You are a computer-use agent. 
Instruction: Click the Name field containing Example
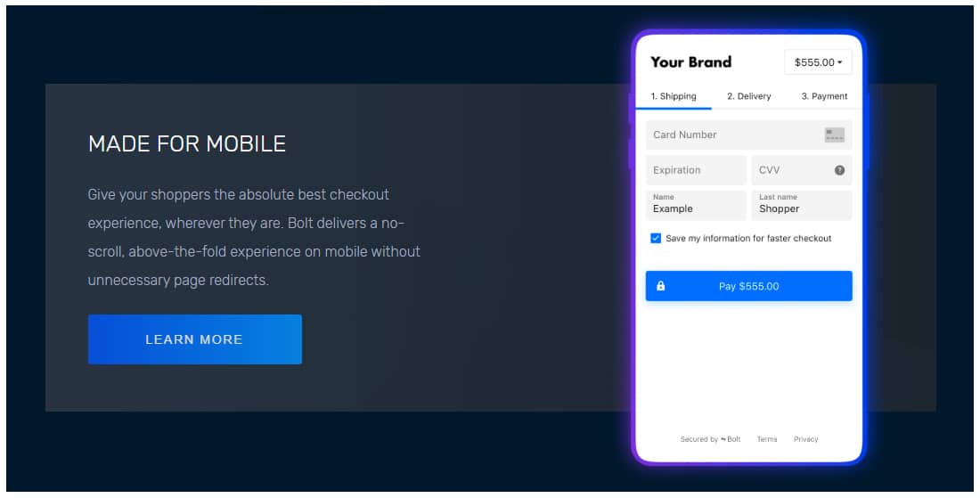tap(695, 206)
